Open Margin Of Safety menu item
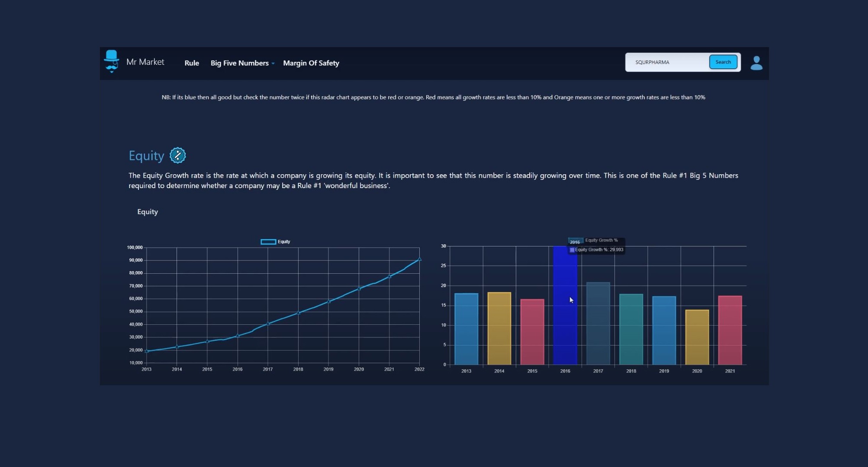The height and width of the screenshot is (467, 868). click(311, 63)
